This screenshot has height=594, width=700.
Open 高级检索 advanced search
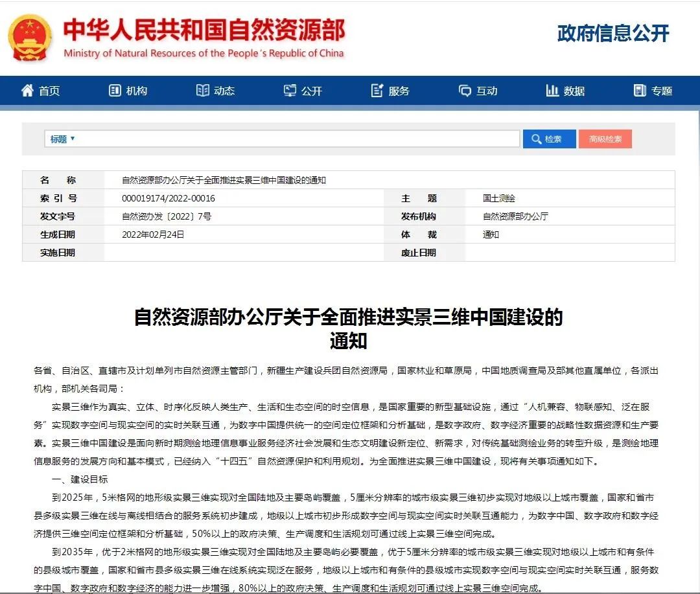(605, 139)
